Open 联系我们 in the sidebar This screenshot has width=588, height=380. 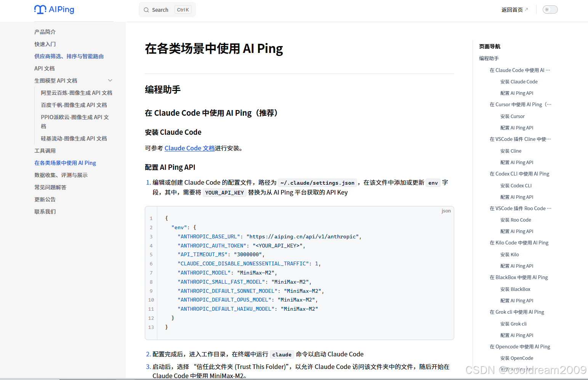45,212
